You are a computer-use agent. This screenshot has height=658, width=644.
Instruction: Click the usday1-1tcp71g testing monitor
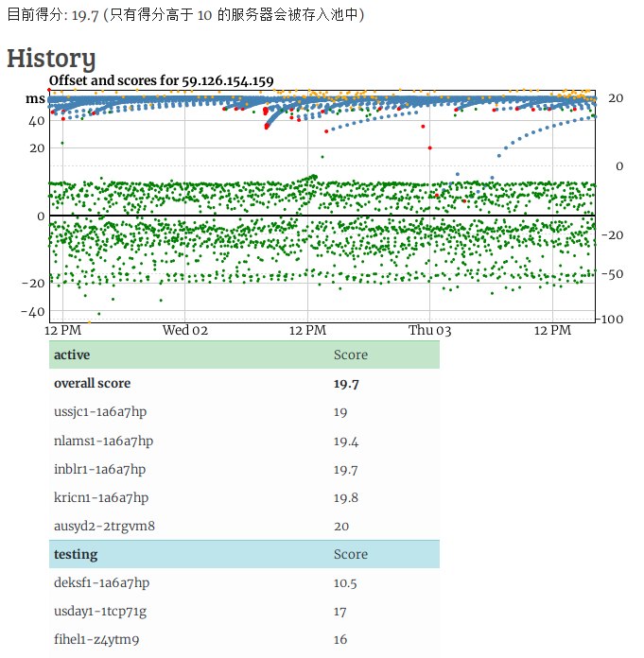pyautogui.click(x=100, y=612)
